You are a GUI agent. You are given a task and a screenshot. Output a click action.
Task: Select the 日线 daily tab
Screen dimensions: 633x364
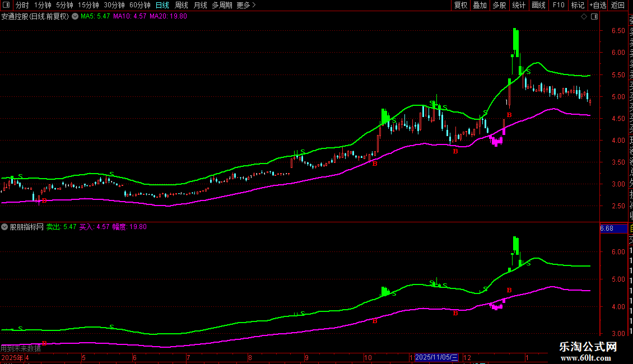[162, 5]
